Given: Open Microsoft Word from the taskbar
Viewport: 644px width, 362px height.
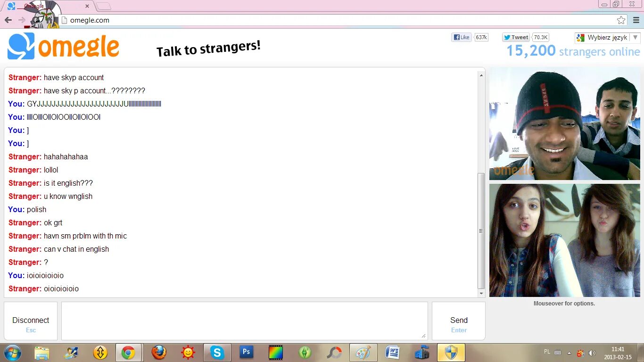Looking at the screenshot, I should click(393, 352).
